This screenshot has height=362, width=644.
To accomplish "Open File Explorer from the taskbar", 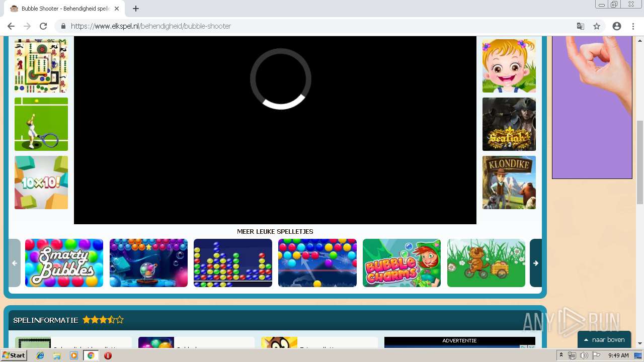I will 57,355.
